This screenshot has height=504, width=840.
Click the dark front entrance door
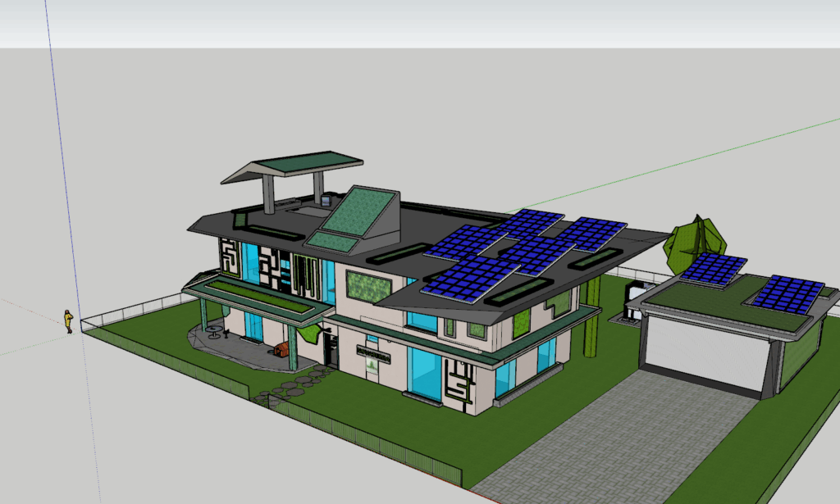pos(331,348)
